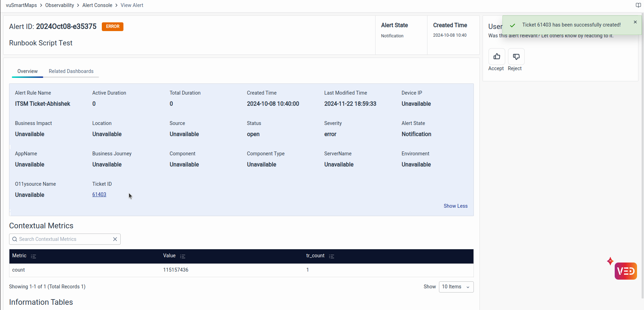Screen dimensions: 644x310
Task: Go to vuSmartMaps breadcrumb
Action: [21, 5]
